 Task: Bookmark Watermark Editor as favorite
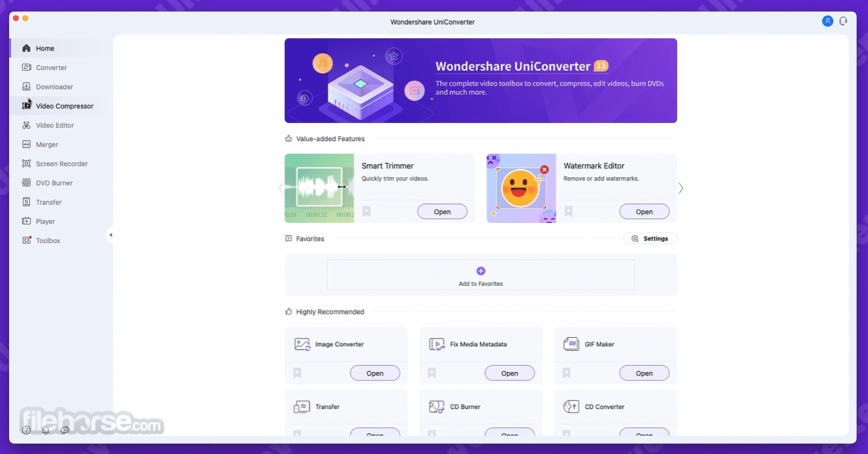click(x=568, y=212)
